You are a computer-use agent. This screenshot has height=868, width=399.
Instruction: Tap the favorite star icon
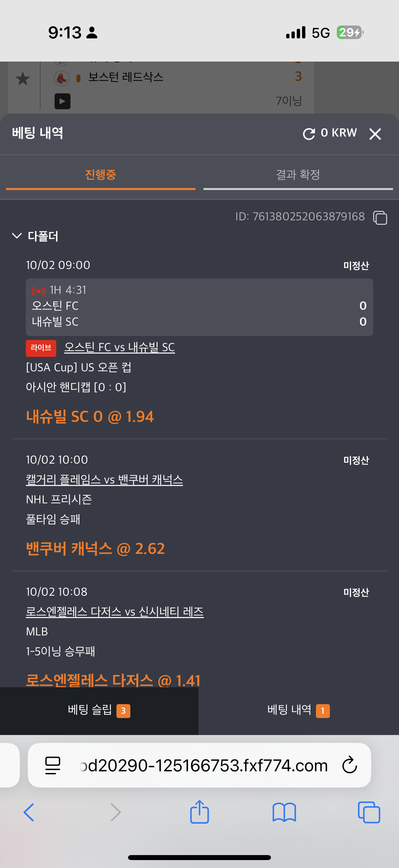(23, 79)
